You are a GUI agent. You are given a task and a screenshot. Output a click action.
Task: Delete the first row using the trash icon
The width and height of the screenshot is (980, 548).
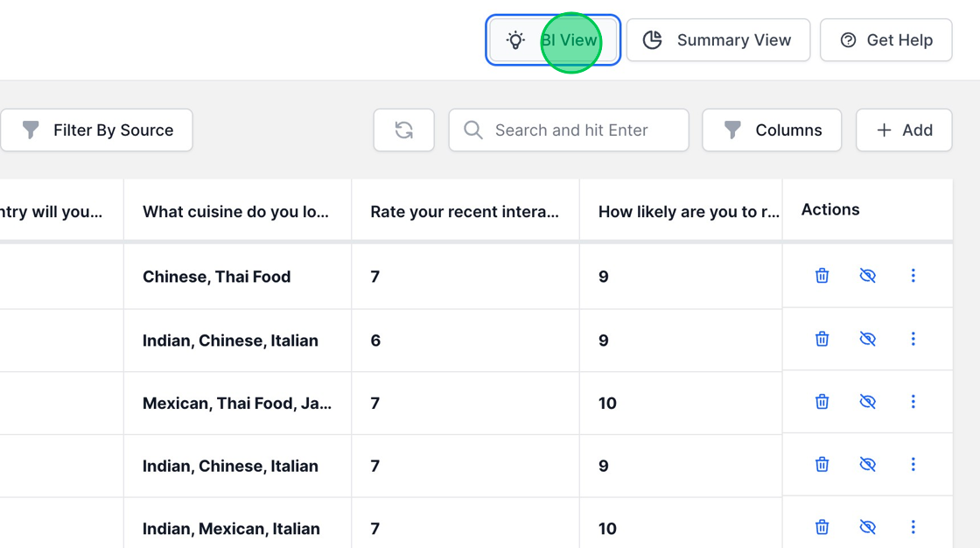822,275
